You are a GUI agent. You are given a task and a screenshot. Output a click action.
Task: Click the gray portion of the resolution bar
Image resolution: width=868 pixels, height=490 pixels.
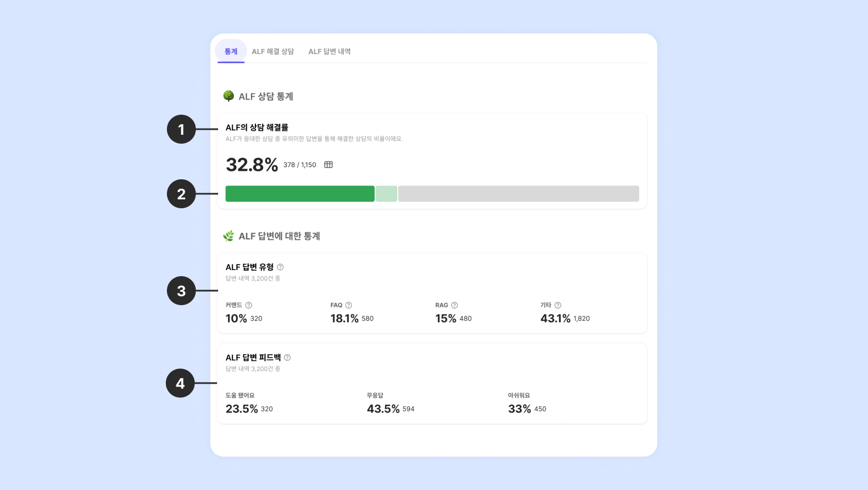519,194
